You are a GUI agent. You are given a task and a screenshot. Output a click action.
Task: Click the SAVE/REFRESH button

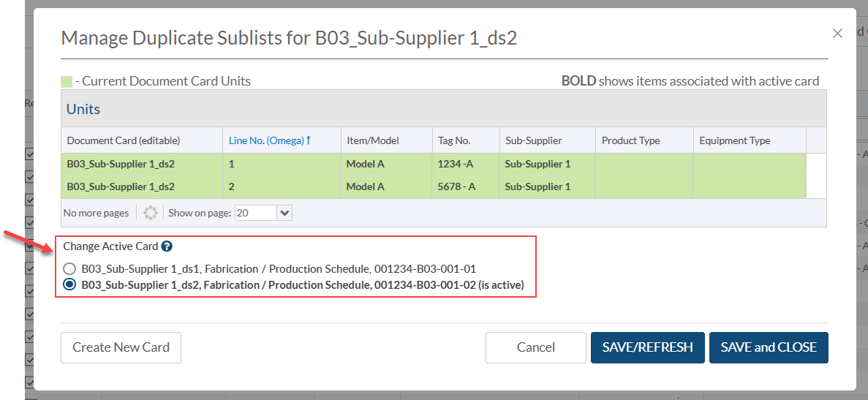[x=647, y=348]
